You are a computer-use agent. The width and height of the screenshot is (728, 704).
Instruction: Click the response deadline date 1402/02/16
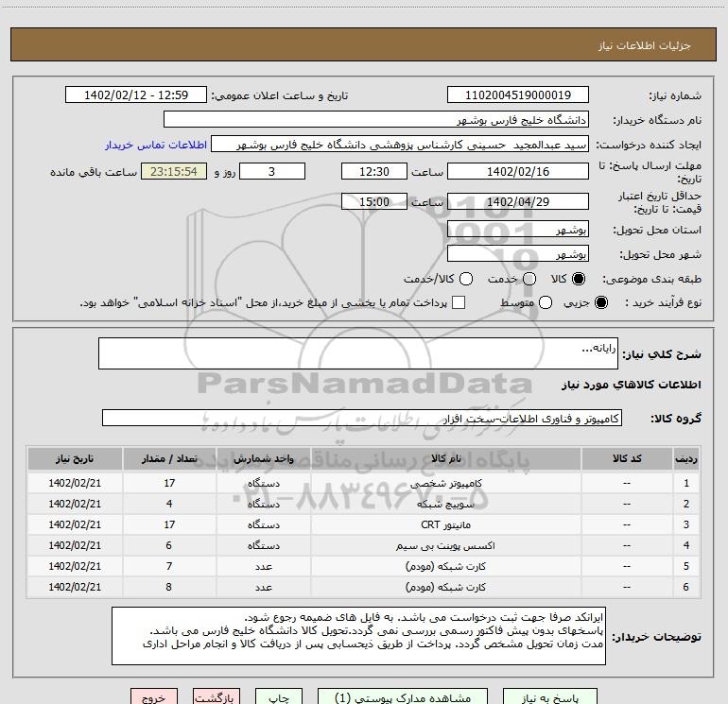518,171
